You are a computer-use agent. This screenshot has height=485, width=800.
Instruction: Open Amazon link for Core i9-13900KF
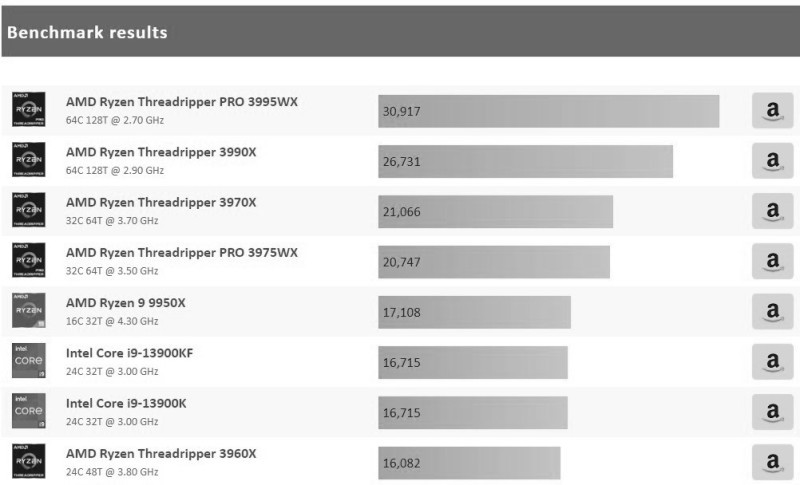click(x=772, y=362)
